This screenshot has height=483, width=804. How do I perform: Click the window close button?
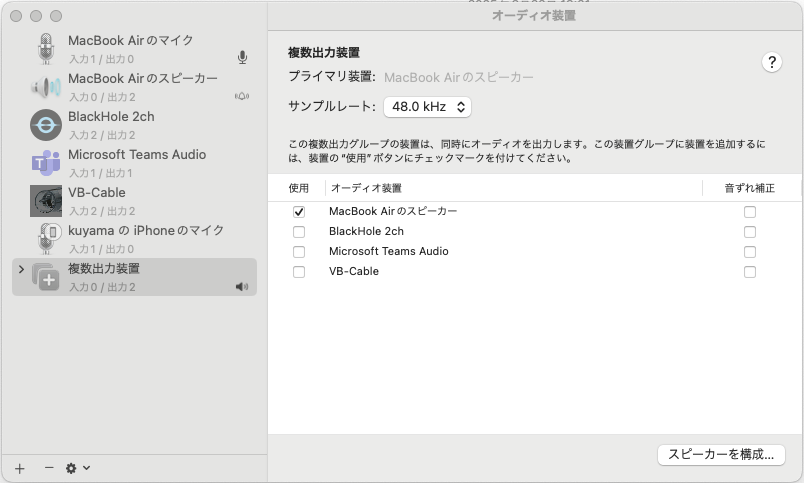pos(16,16)
